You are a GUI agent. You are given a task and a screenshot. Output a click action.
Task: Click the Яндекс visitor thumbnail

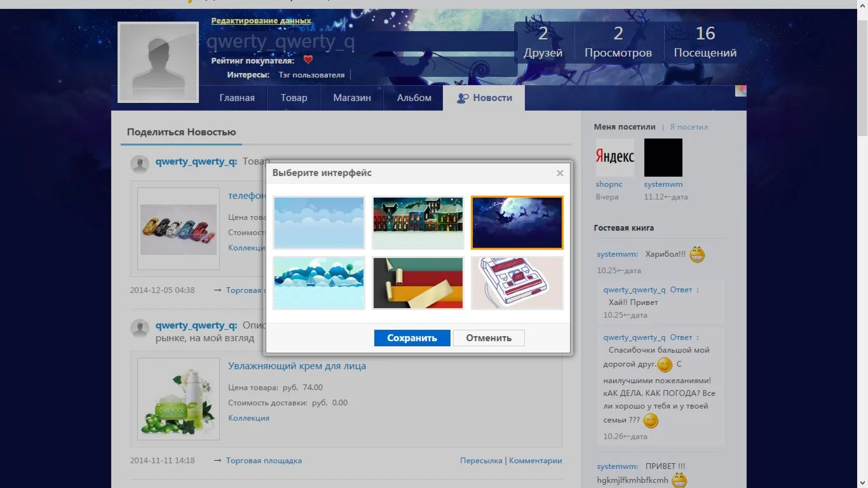(614, 158)
